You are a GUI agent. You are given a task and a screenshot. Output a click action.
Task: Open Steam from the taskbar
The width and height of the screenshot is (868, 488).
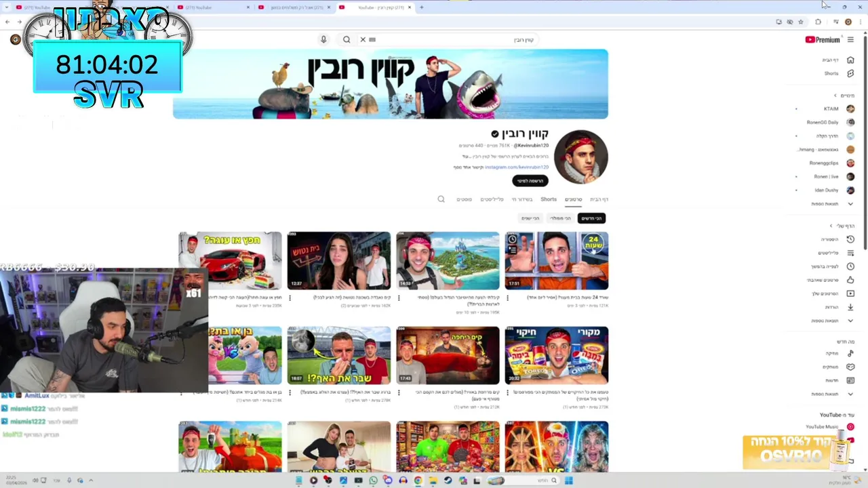[448, 481]
